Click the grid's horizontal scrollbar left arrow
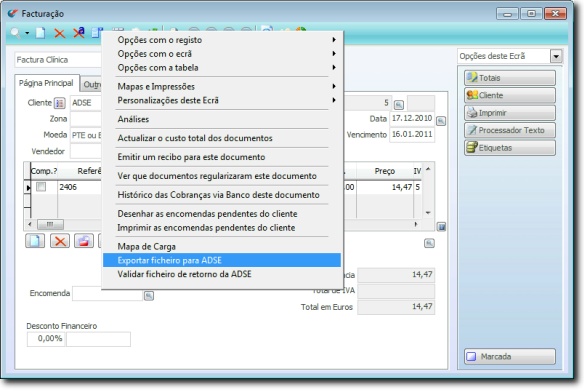584x391 pixels. coord(30,224)
